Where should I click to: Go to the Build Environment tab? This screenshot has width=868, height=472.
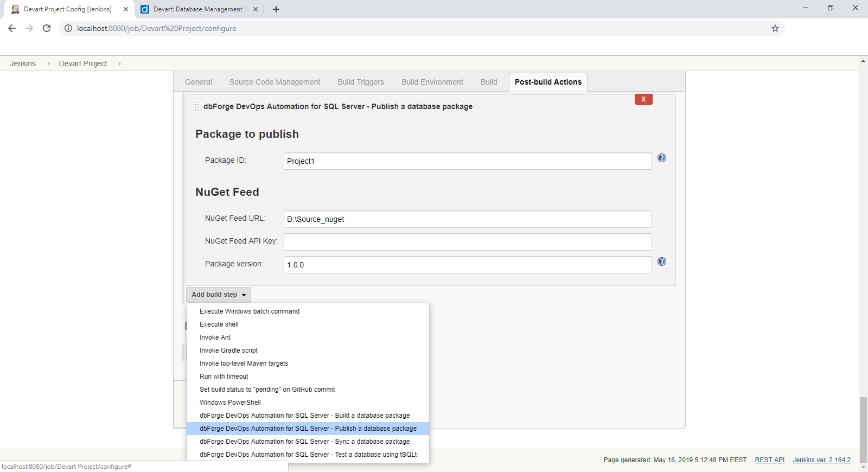(432, 82)
